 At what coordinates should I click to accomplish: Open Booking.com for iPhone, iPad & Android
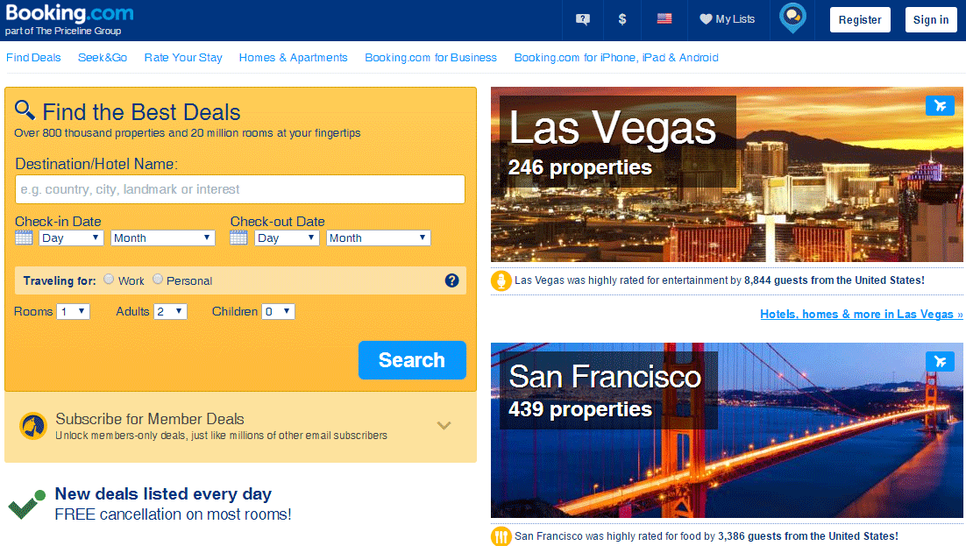tap(616, 57)
